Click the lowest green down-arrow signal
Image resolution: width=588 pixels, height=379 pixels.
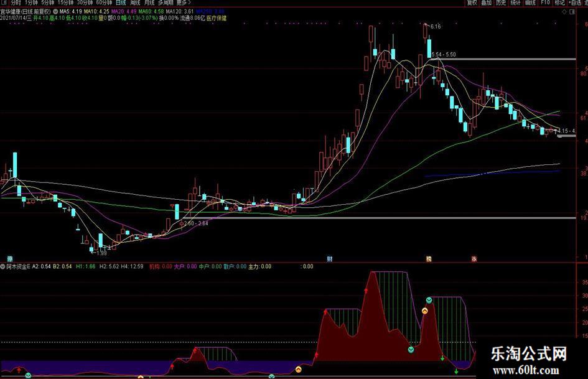pos(456,372)
